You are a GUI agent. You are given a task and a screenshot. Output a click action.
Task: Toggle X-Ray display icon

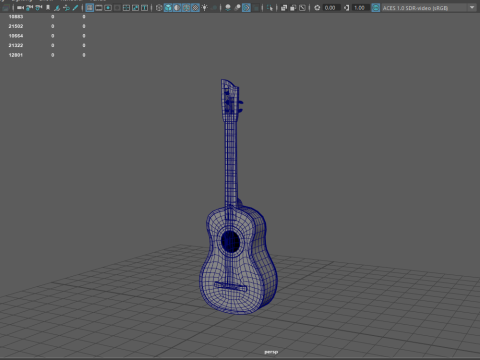pos(284,7)
